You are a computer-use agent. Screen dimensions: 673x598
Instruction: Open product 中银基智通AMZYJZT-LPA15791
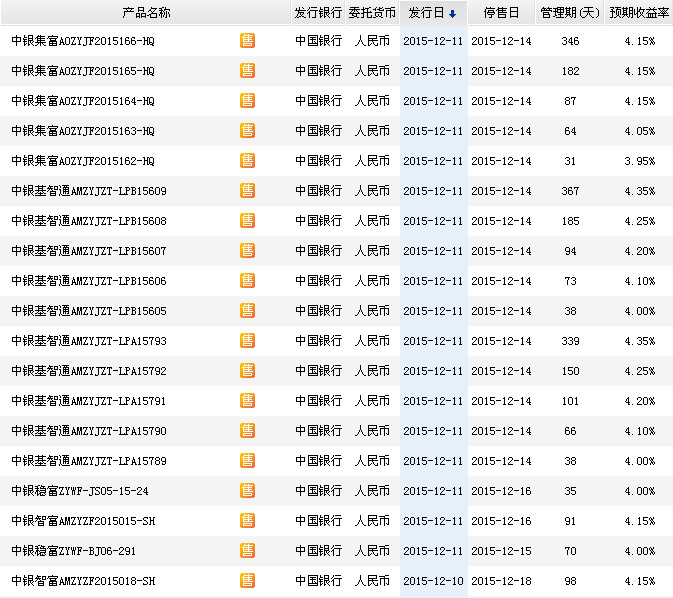click(x=89, y=401)
